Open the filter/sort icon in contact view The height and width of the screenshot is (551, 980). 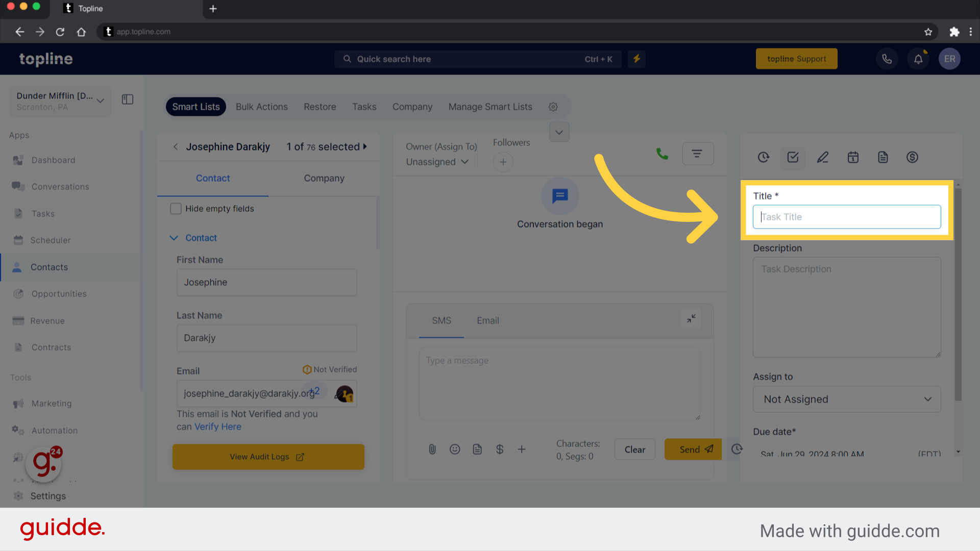coord(697,154)
